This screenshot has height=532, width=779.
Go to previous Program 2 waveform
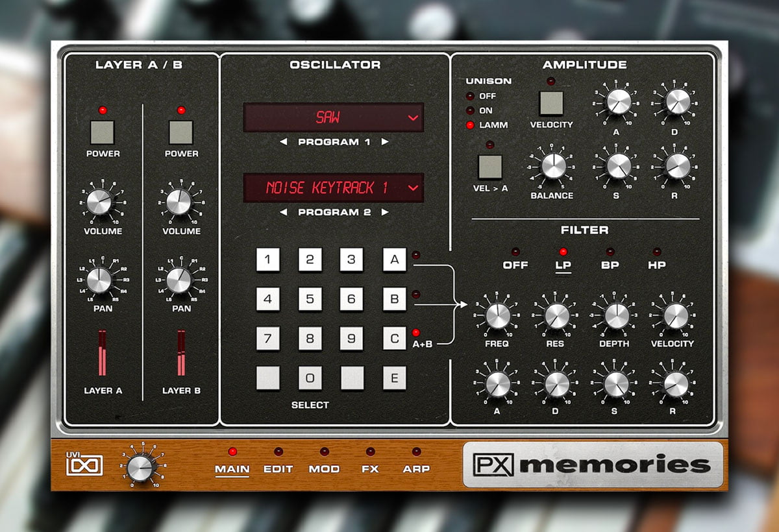283,212
